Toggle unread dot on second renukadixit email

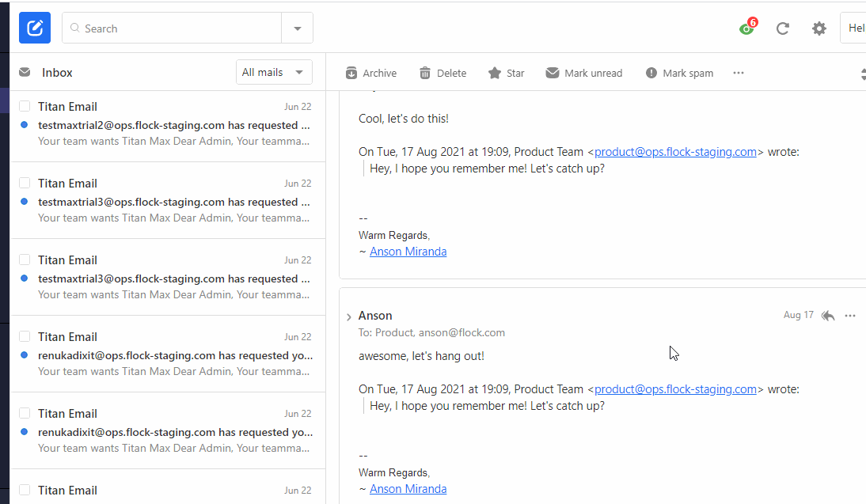25,432
